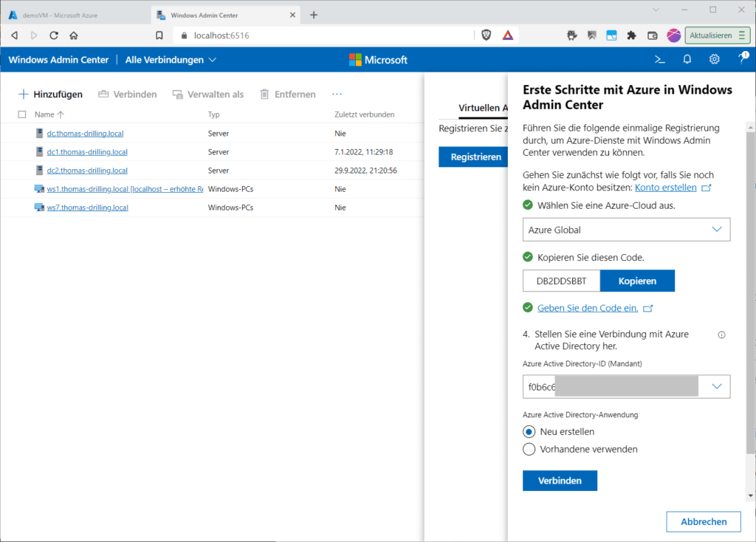Screen dimensions: 756x542
Task: Click Verbinden in the toolbar
Action: coord(128,94)
